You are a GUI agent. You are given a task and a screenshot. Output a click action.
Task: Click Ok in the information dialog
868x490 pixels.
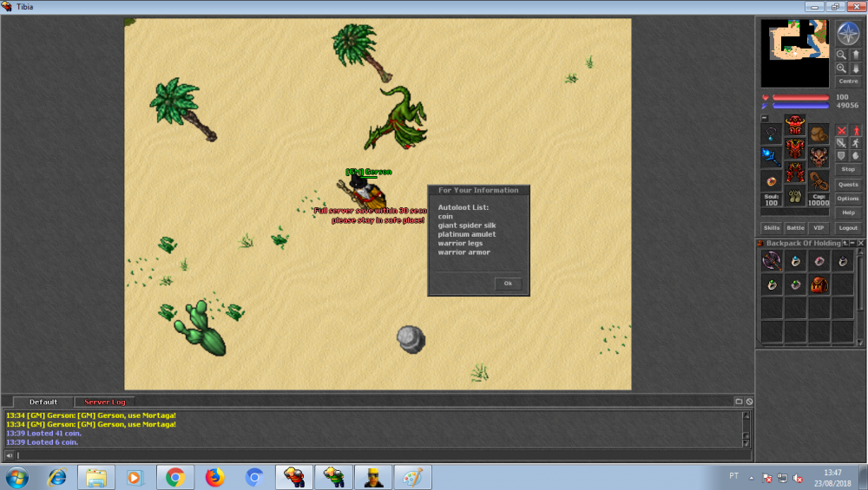click(x=508, y=284)
